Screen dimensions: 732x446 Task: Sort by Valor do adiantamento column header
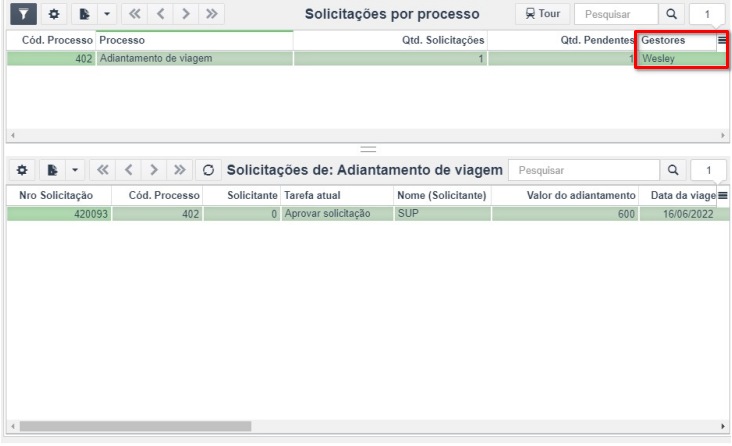point(564,195)
